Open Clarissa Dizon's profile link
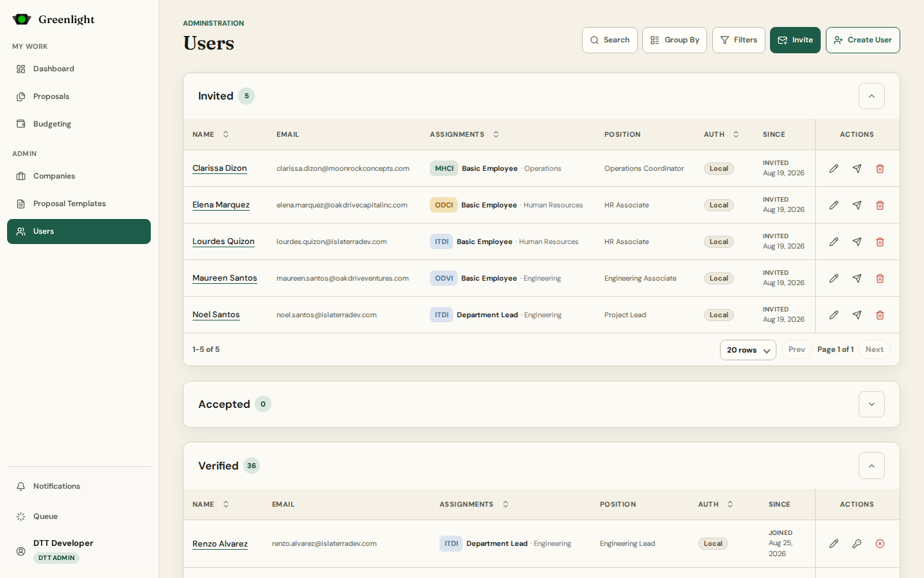The image size is (924, 578). tap(219, 168)
